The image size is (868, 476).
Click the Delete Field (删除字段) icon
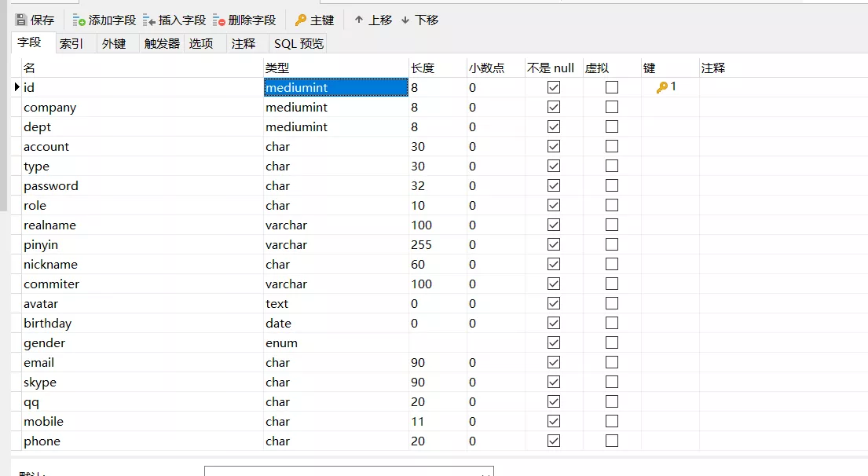click(x=218, y=20)
